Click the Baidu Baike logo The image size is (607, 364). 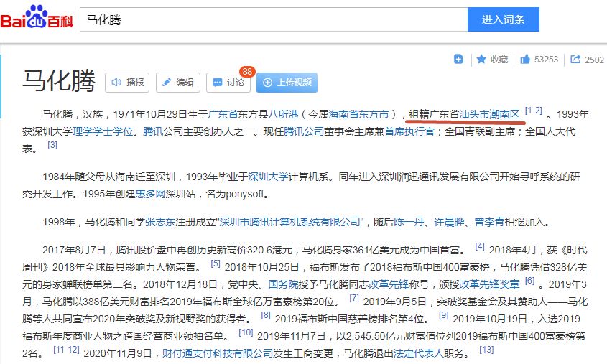pos(37,17)
